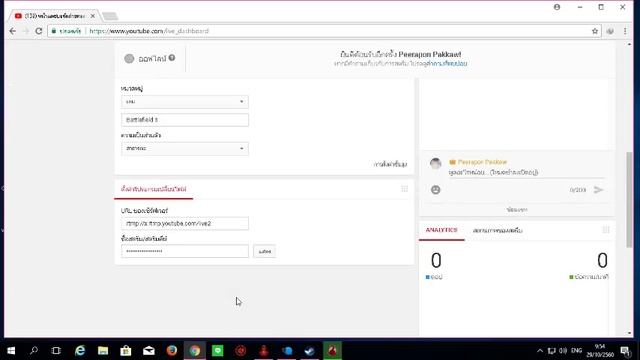Viewport: 640px width, 360px height.
Task: Open the Microsoft Store taskbar icon
Action: pyautogui.click(x=126, y=351)
